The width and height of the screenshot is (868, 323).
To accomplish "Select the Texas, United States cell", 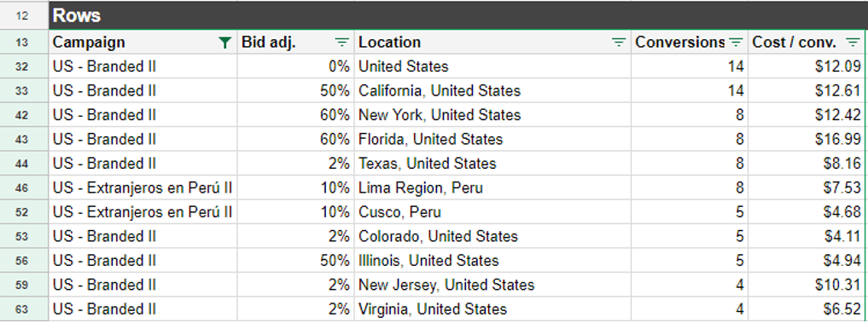I will pyautogui.click(x=492, y=164).
